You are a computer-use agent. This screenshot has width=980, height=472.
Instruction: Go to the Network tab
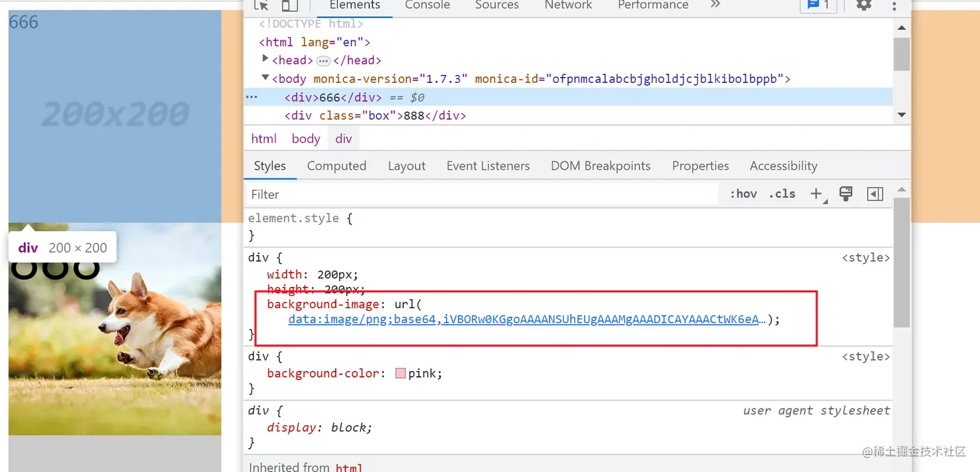[568, 5]
